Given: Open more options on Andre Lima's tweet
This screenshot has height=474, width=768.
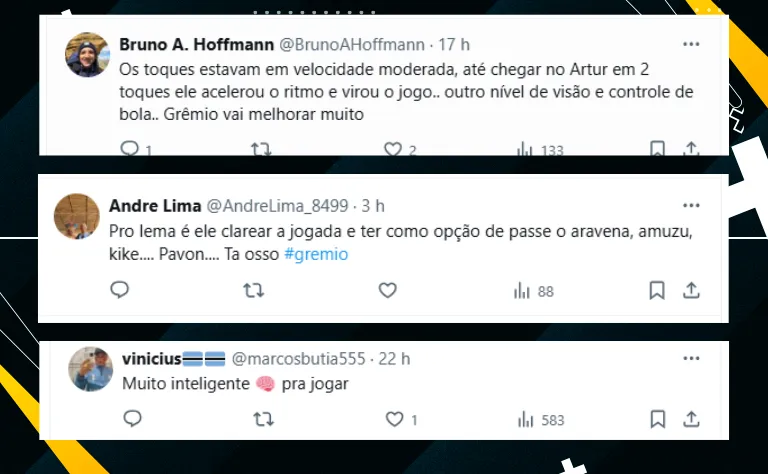Looking at the screenshot, I should 691,205.
